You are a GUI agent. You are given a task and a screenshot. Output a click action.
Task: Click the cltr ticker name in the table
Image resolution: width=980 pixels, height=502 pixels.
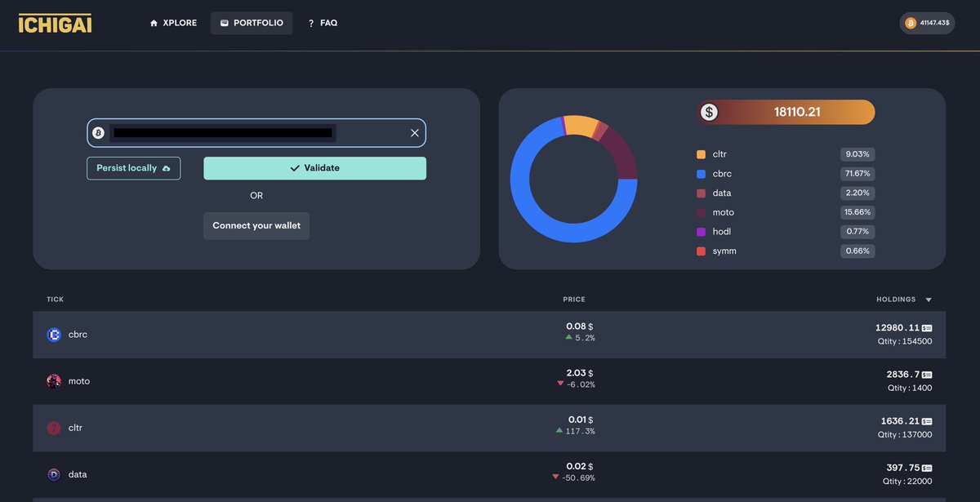click(75, 428)
